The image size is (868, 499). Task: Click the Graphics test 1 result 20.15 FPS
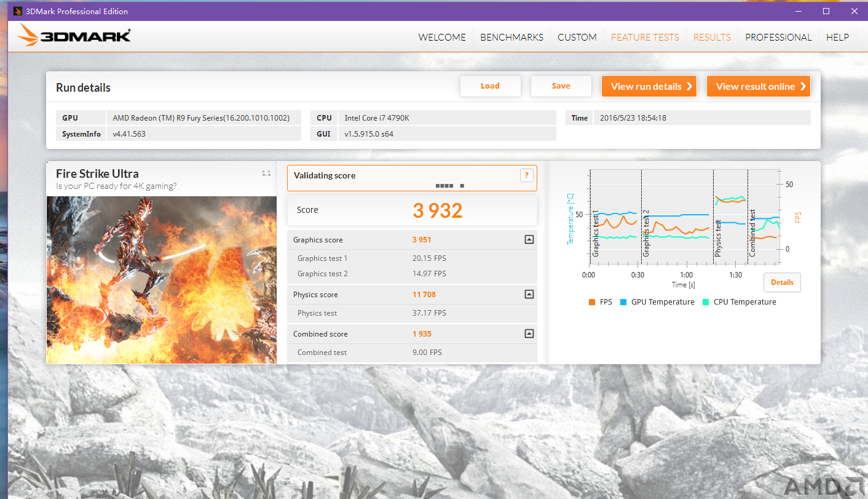(429, 258)
